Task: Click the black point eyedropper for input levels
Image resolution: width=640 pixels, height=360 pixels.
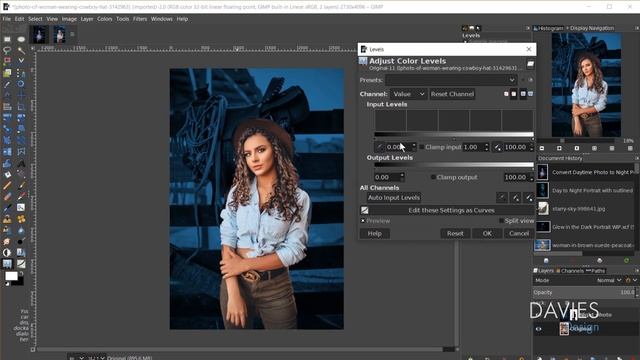Action: [380, 147]
